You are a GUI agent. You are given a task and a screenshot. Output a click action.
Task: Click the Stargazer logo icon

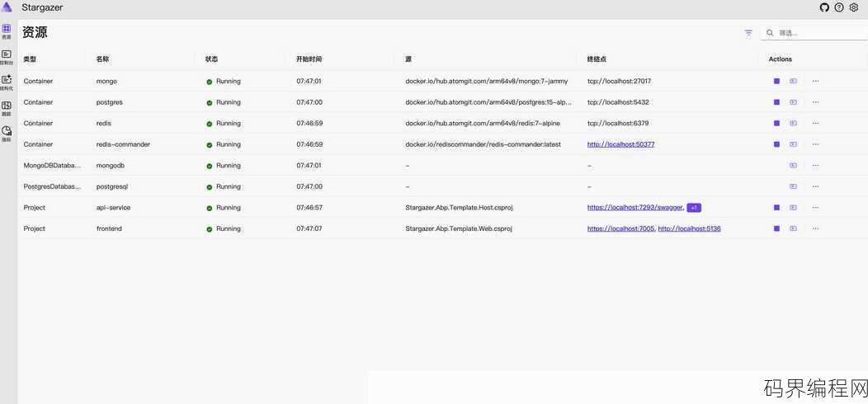7,7
